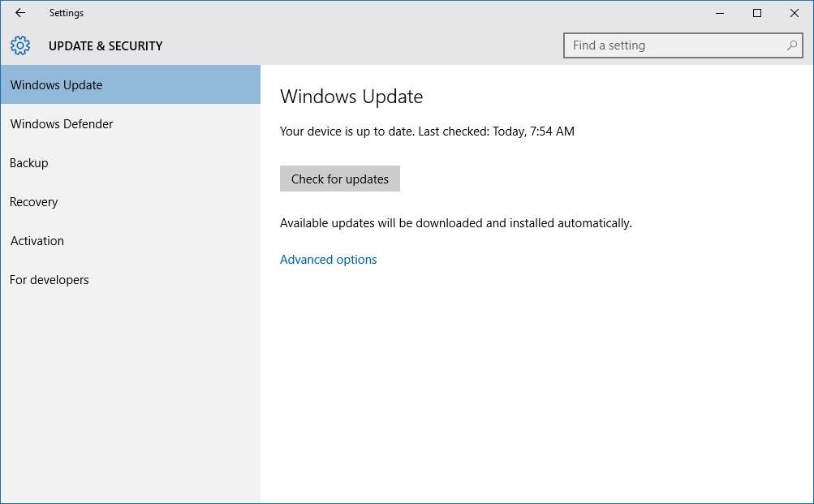
Task: Open the For developers section
Action: click(49, 279)
